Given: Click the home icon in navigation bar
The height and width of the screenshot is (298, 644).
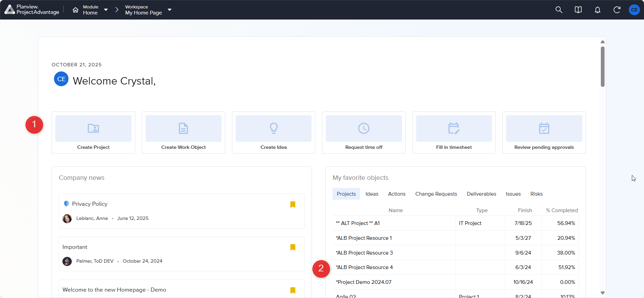Looking at the screenshot, I should tap(76, 10).
